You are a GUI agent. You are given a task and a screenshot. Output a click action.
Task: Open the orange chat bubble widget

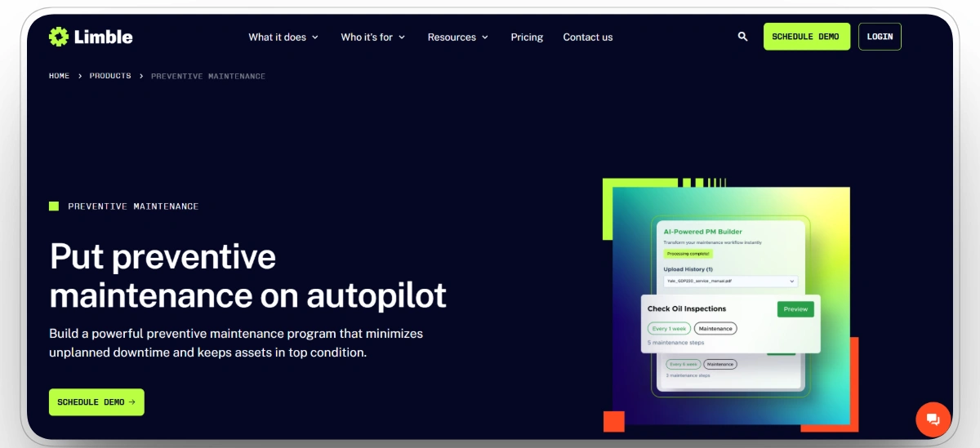coord(933,419)
